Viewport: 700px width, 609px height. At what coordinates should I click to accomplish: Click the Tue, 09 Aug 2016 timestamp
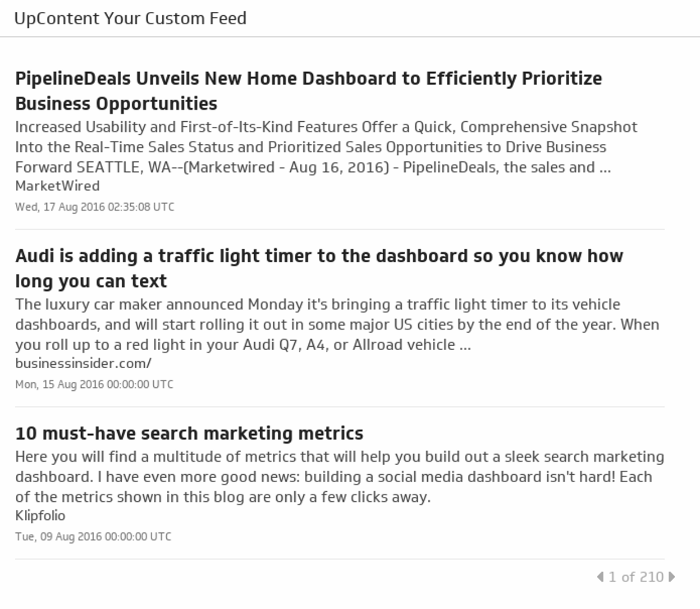[93, 537]
